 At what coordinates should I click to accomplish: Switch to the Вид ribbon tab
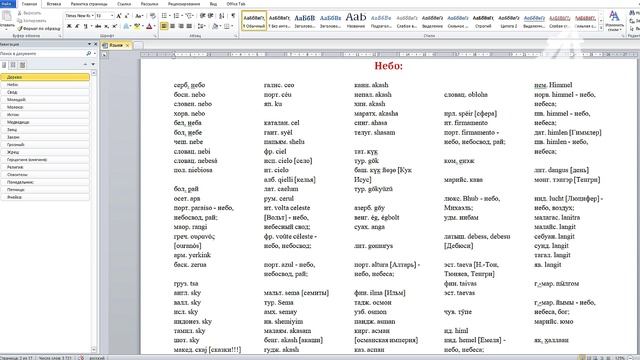(x=213, y=4)
